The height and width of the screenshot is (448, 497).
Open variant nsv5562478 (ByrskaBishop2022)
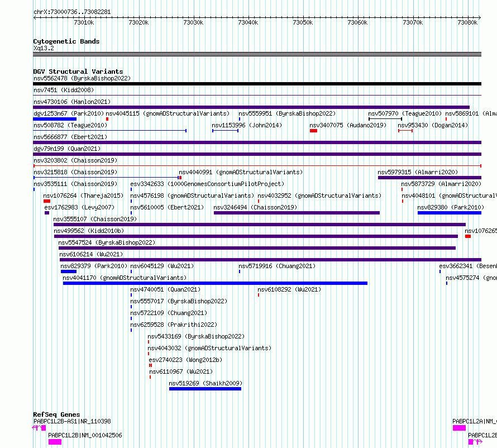[x=82, y=78]
